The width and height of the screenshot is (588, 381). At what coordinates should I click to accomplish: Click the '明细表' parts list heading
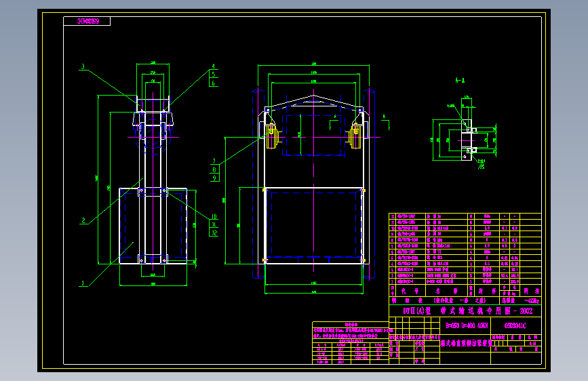(407, 300)
